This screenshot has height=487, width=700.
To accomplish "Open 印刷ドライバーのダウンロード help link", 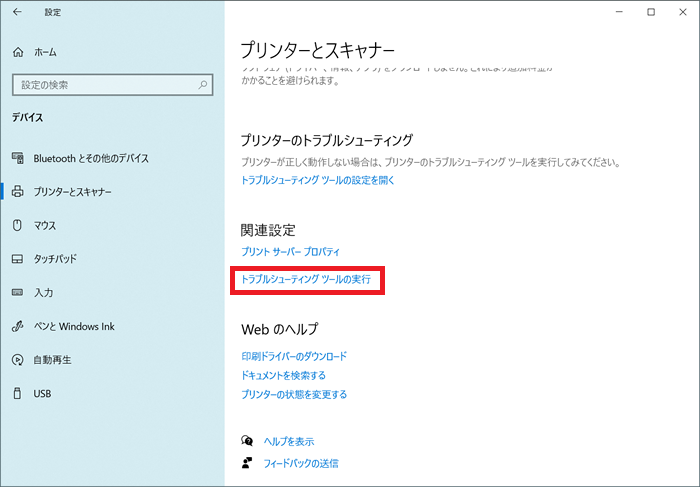I will click(294, 356).
